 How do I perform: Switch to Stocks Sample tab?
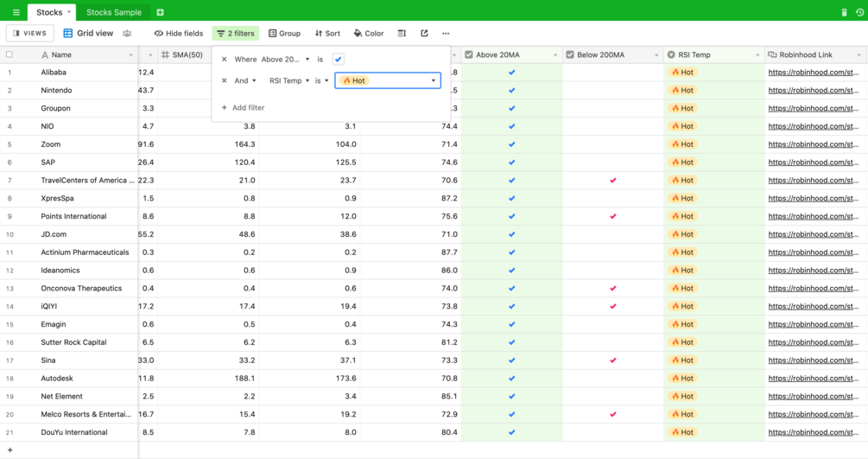[114, 12]
